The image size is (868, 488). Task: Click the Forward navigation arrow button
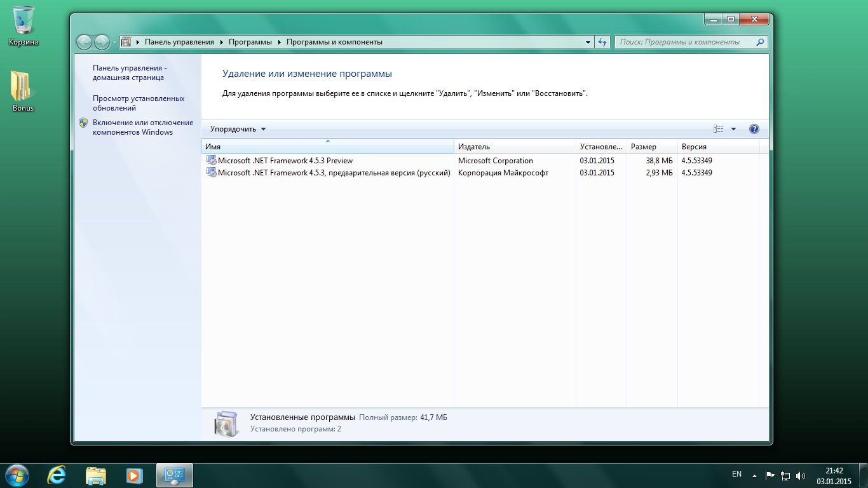102,42
